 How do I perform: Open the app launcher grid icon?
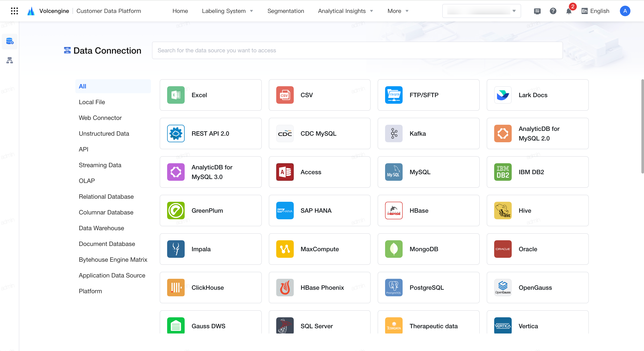[x=14, y=11]
